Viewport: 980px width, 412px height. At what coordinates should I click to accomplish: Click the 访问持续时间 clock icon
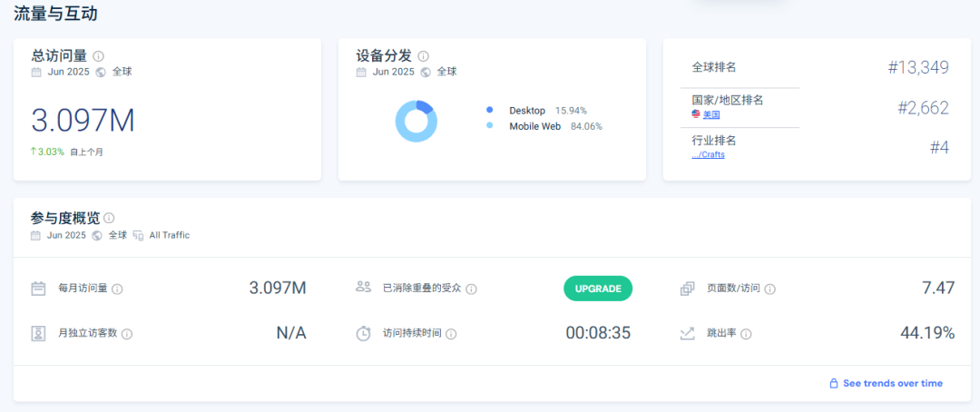(363, 333)
